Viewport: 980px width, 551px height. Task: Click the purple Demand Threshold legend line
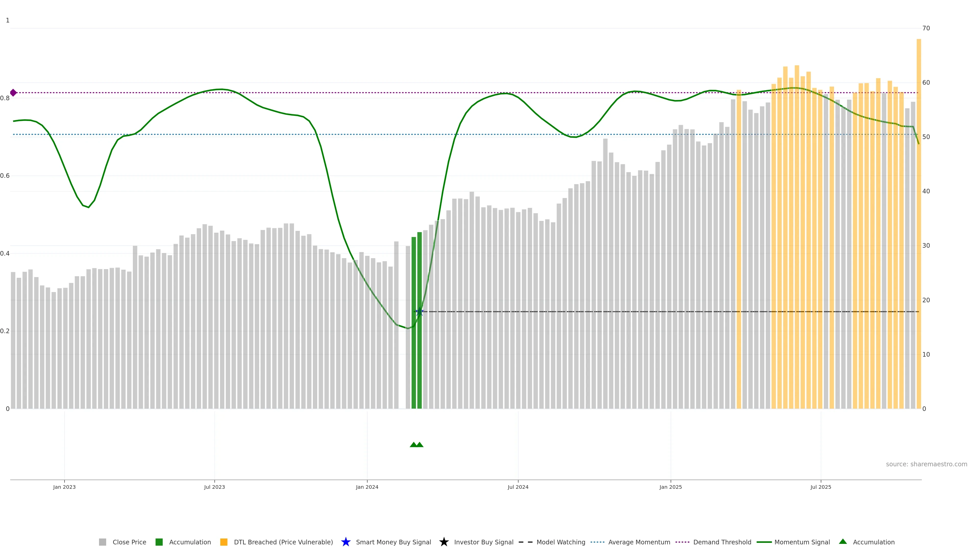pos(682,542)
